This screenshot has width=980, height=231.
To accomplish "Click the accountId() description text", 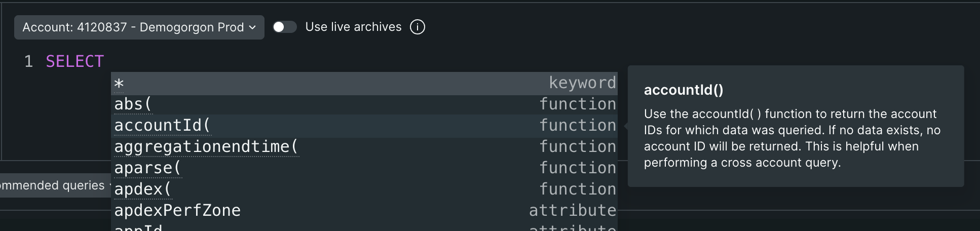I will [x=792, y=138].
